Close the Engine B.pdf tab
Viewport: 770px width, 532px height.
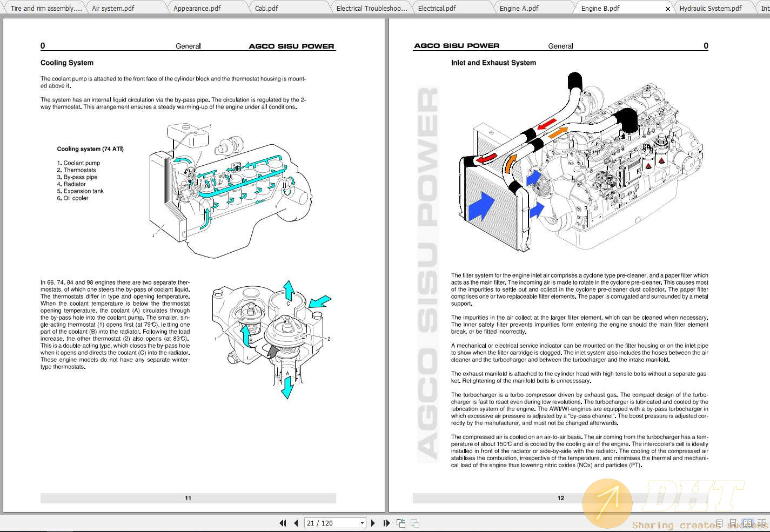tap(668, 9)
